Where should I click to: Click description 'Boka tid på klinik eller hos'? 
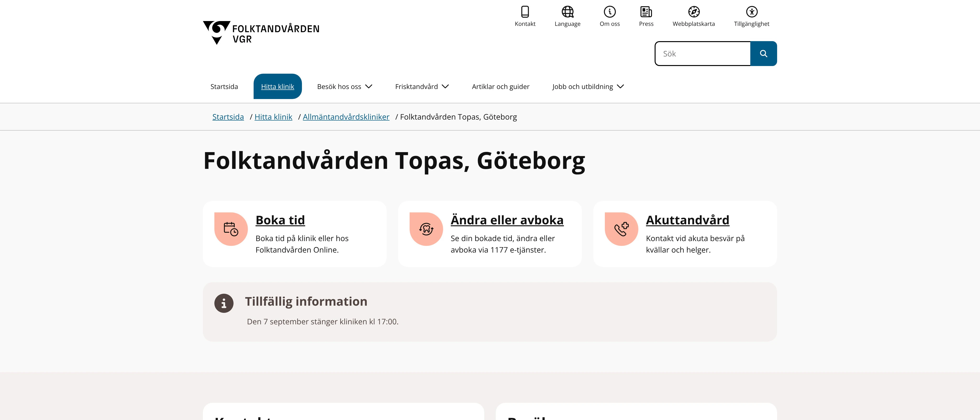[x=302, y=238]
